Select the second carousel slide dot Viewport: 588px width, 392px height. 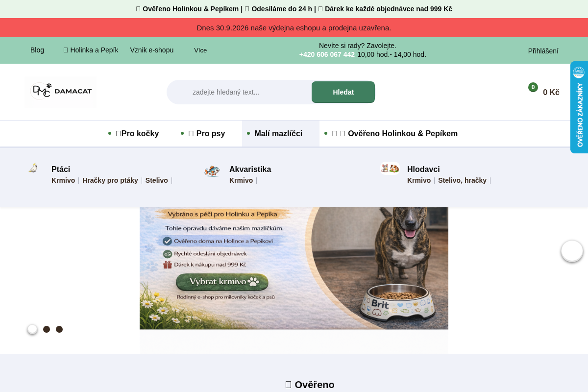pos(47,329)
